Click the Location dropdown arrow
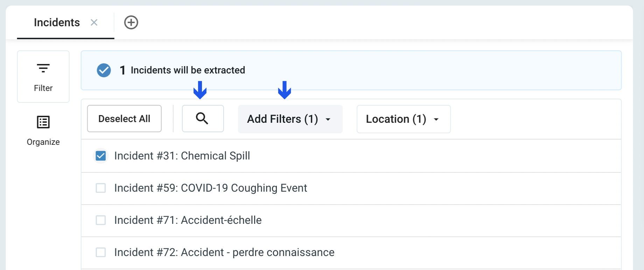This screenshot has height=270, width=644. (436, 120)
